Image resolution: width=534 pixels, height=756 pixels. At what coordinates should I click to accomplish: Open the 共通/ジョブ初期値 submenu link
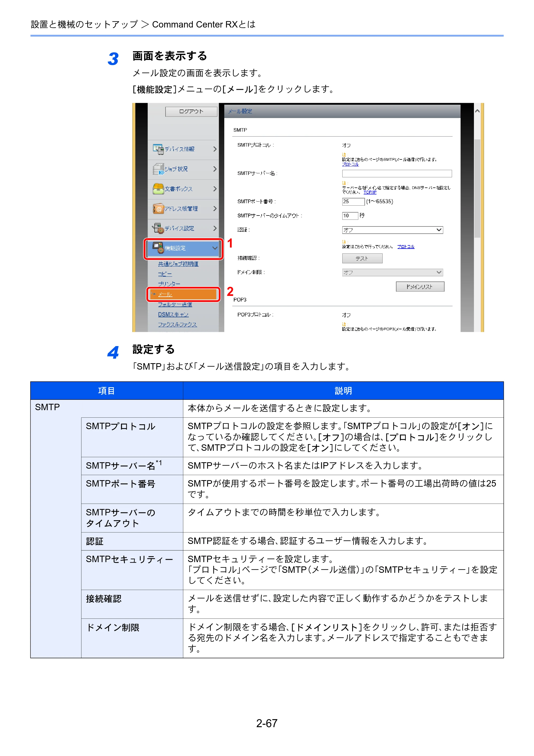178,264
